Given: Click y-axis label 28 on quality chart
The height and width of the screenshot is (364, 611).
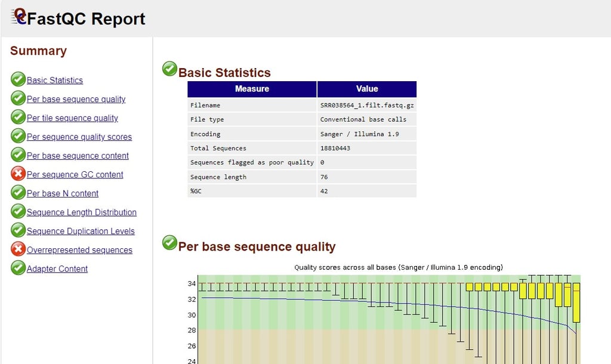Looking at the screenshot, I should point(192,330).
